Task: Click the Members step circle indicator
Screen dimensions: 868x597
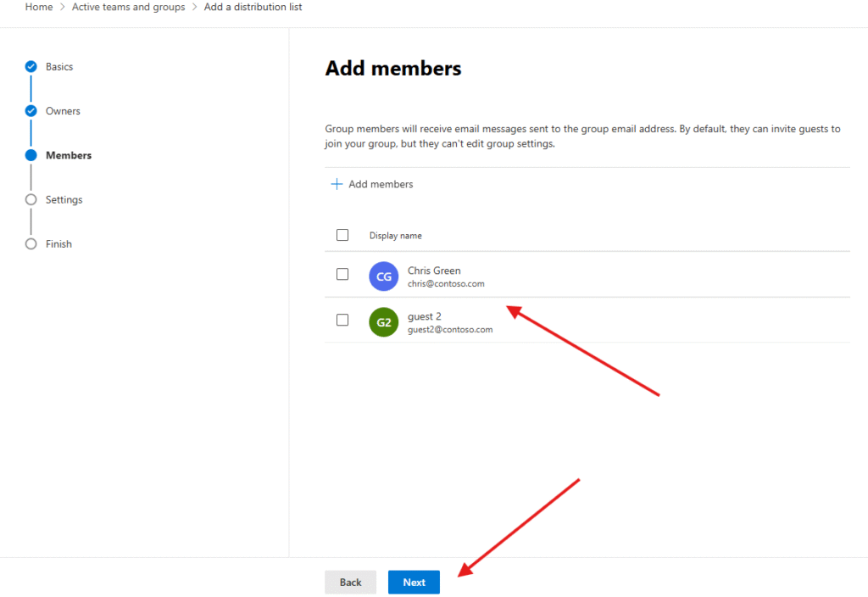Action: point(31,155)
